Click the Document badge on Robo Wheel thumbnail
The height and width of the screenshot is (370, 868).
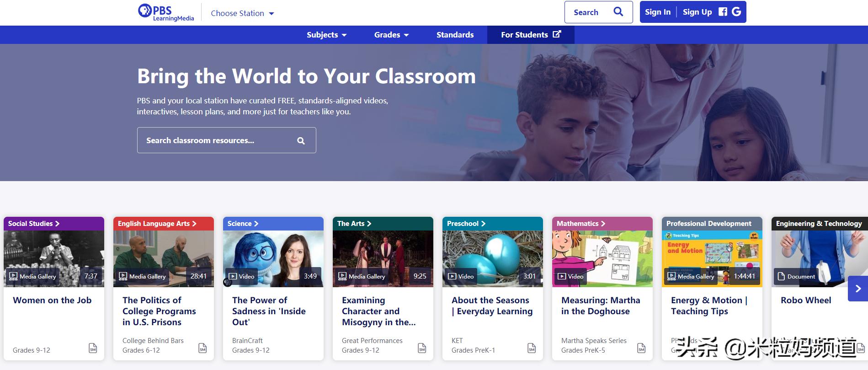pos(796,276)
